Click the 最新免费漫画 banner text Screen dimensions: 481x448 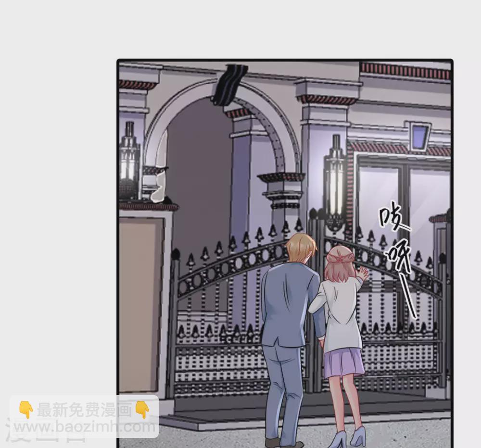pyautogui.click(x=84, y=410)
